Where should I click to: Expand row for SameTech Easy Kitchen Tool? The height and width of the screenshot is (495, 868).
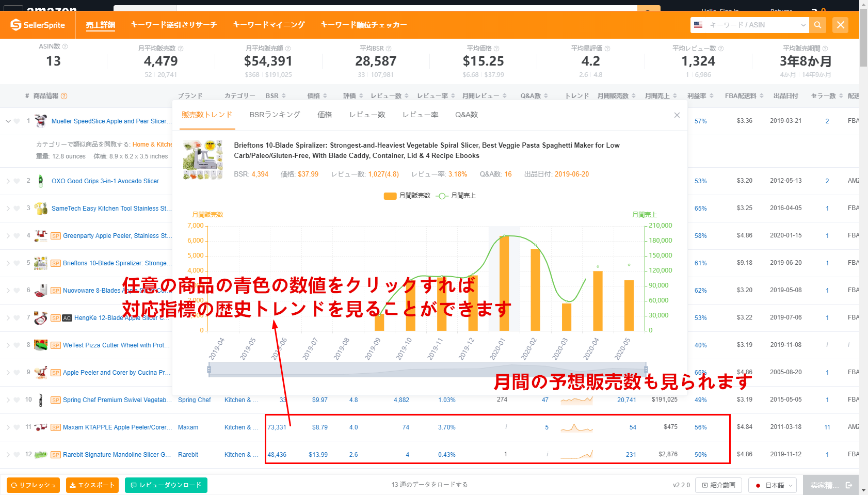[8, 209]
